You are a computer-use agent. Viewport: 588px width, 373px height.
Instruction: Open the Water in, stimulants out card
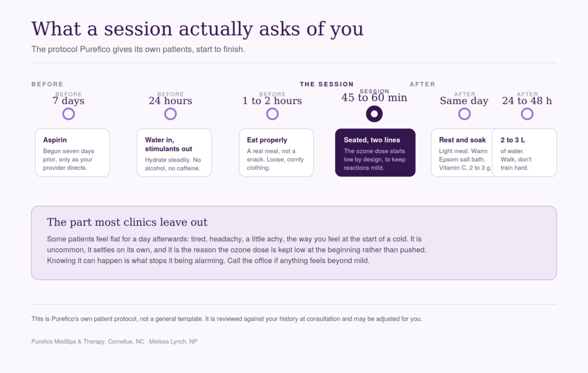click(175, 153)
